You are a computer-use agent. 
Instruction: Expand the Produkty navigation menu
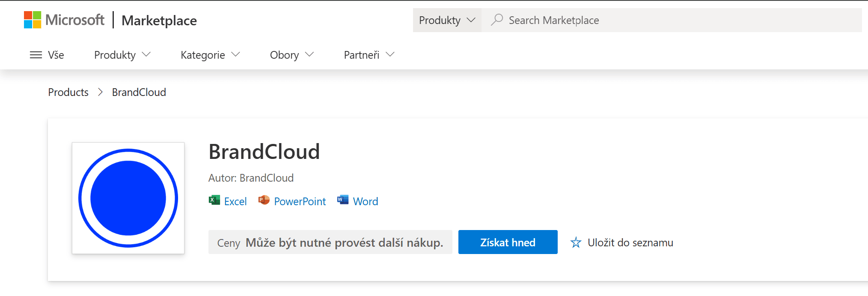122,55
